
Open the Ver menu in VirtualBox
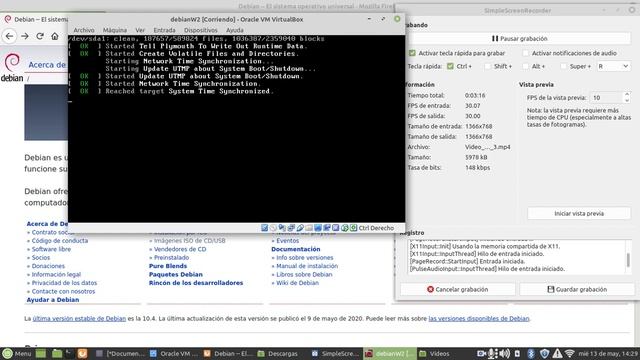coord(140,30)
